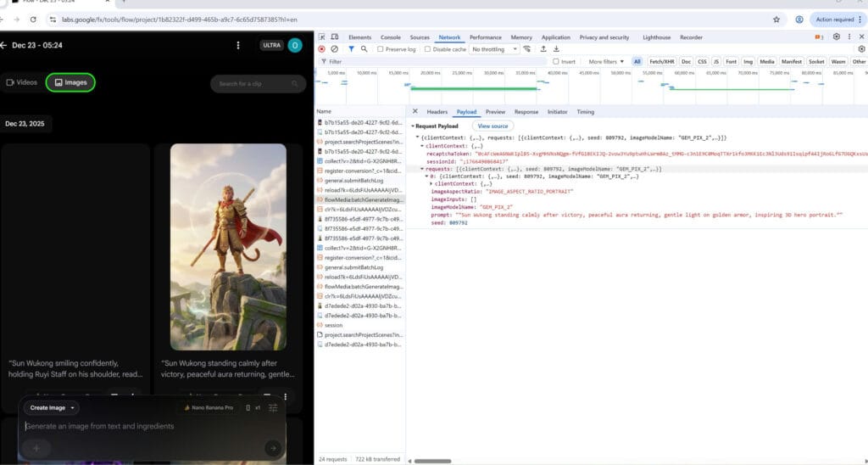Image resolution: width=868 pixels, height=465 pixels.
Task: Open the More filters dropdown
Action: coord(606,62)
